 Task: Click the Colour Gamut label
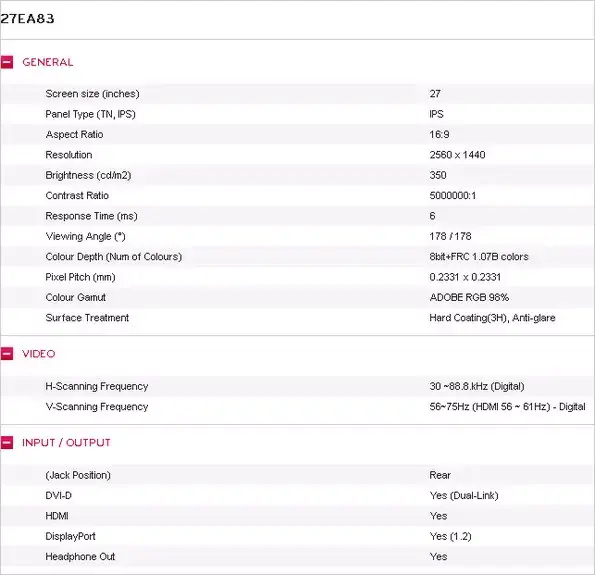click(x=76, y=297)
